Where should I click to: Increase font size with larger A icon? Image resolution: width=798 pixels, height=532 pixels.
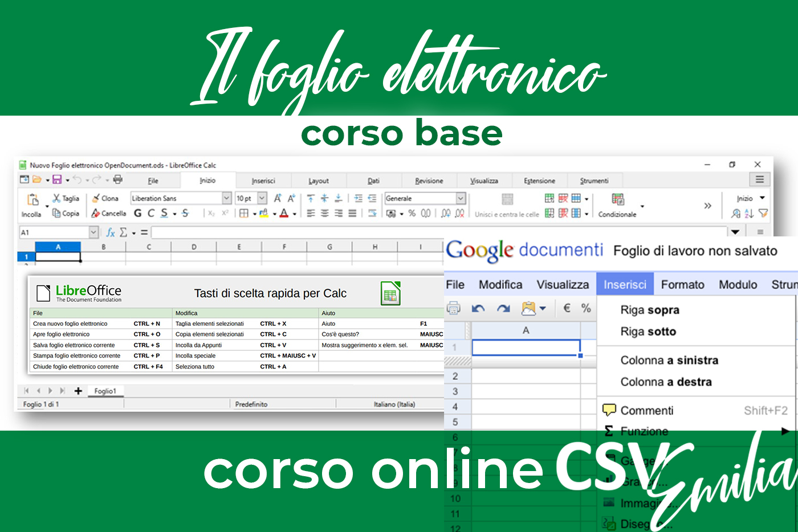pos(278,198)
